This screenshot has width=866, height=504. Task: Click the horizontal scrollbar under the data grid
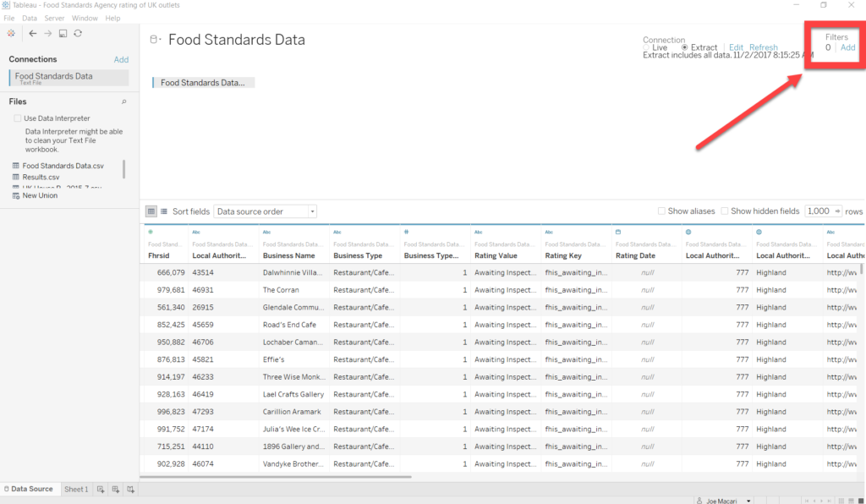(x=277, y=476)
